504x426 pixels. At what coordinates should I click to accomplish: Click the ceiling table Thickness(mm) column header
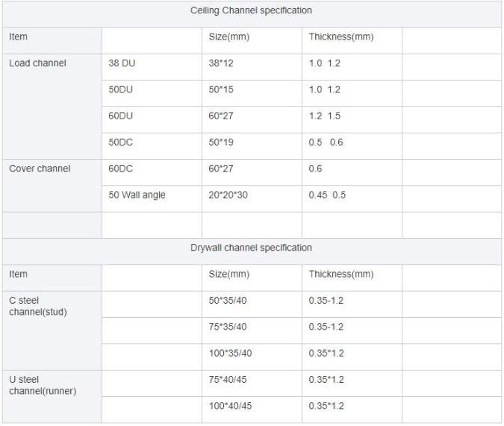coord(341,37)
